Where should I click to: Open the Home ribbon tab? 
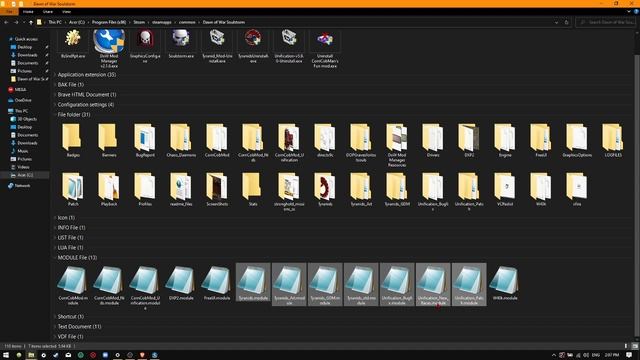click(x=28, y=12)
